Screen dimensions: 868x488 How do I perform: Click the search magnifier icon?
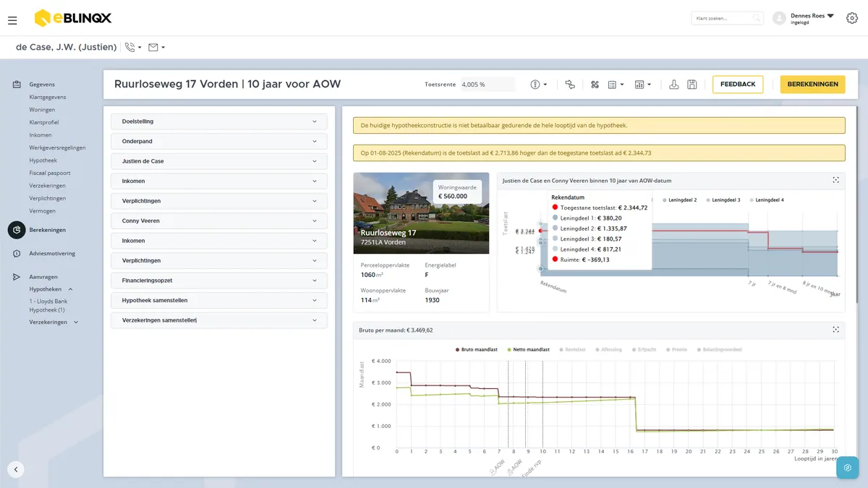[x=757, y=18]
